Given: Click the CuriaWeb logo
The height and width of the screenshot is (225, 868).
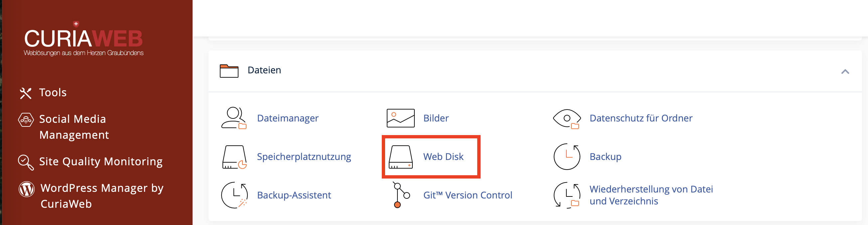Looking at the screenshot, I should pyautogui.click(x=83, y=39).
